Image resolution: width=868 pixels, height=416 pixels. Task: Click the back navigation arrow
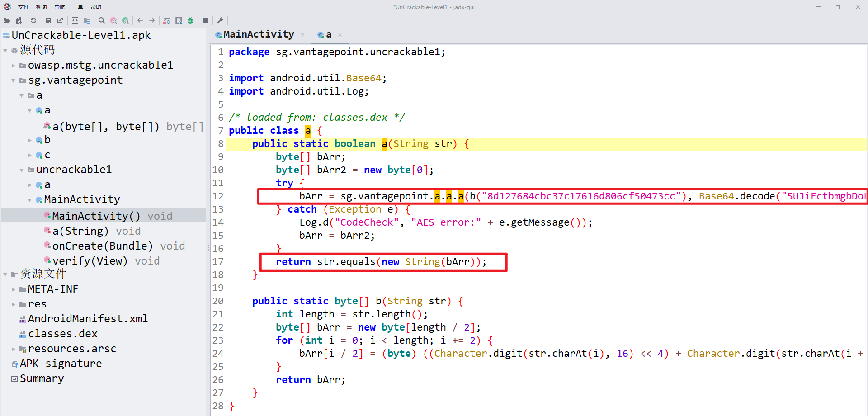140,20
